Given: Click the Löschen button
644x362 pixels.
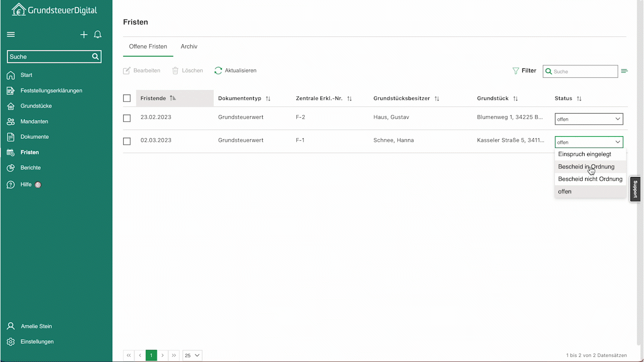Looking at the screenshot, I should point(187,71).
